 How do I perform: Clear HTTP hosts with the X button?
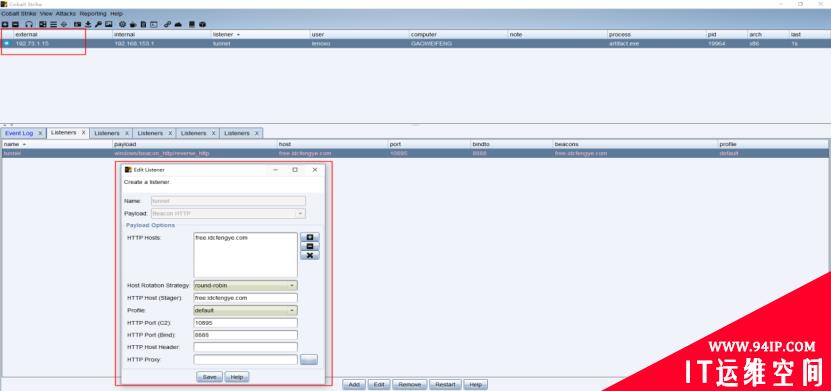pyautogui.click(x=310, y=255)
